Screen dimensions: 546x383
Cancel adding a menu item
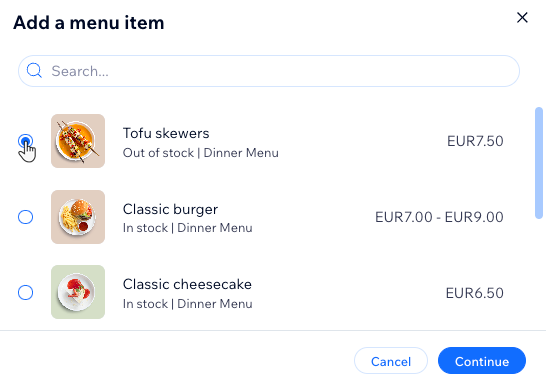[x=391, y=361]
